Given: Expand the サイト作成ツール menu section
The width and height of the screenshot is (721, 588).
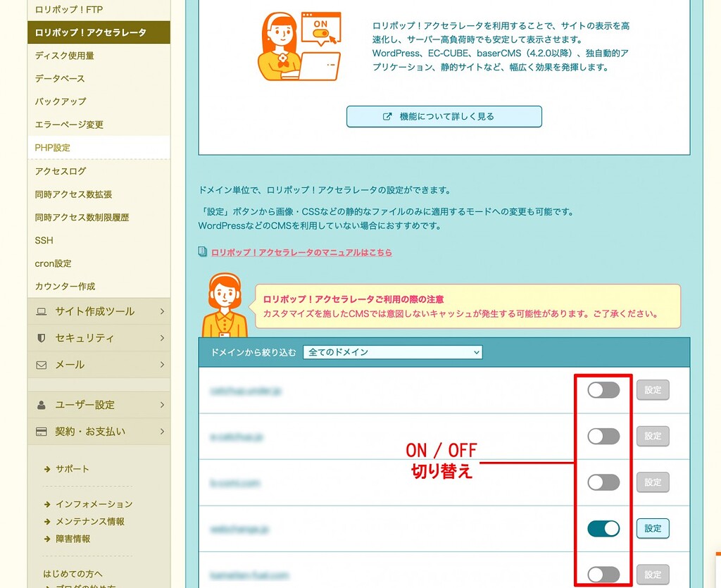Looking at the screenshot, I should (99, 311).
